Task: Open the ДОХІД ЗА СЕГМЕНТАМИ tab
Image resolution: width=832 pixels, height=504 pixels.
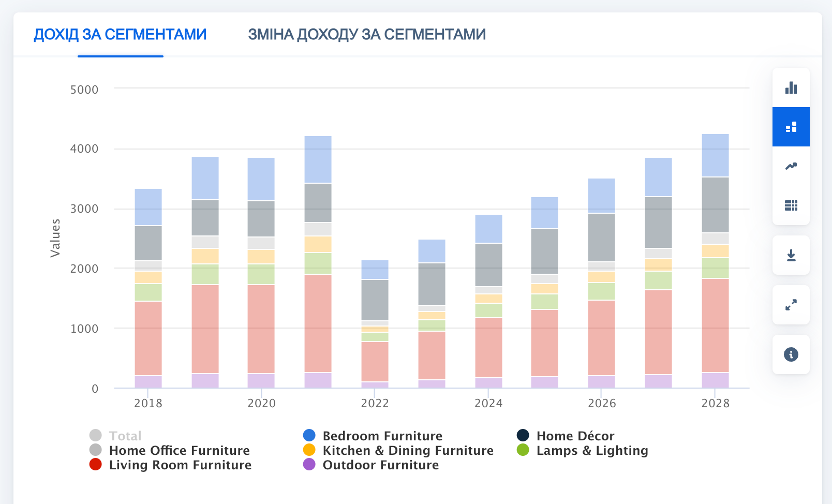Action: pyautogui.click(x=120, y=35)
